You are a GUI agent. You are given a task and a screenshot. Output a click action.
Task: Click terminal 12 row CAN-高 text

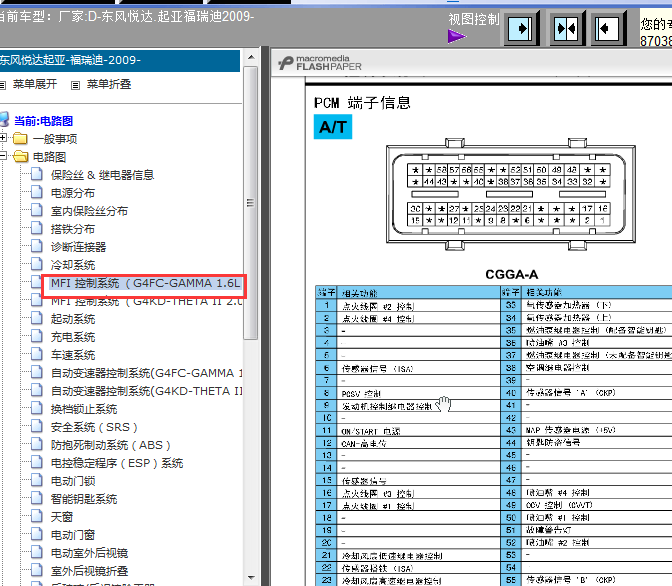pos(364,444)
